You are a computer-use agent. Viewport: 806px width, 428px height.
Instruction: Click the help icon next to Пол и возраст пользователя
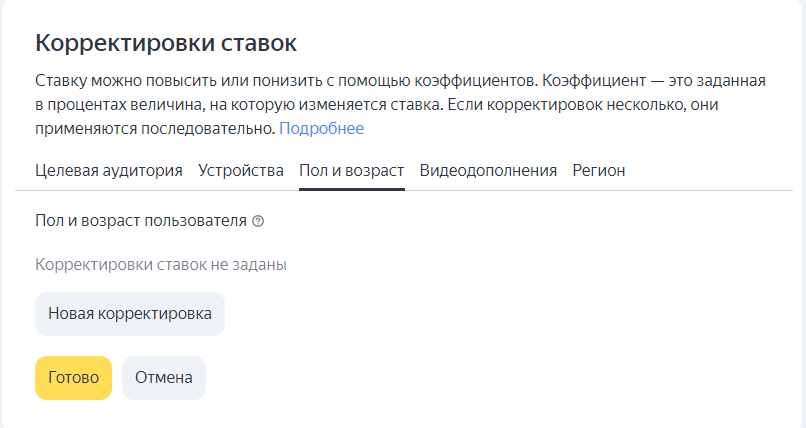(258, 221)
